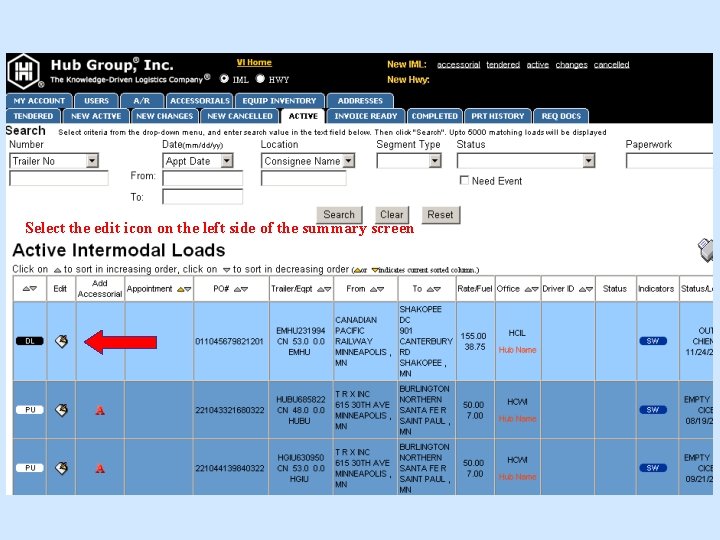Image resolution: width=720 pixels, height=540 pixels.
Task: Click the PU badge on HUBU685822 row
Action: pos(30,410)
